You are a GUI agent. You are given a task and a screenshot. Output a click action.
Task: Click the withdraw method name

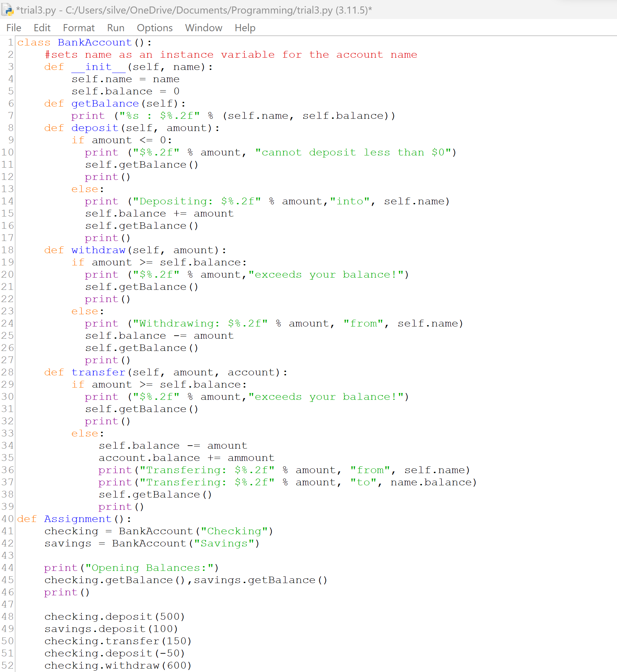(98, 250)
